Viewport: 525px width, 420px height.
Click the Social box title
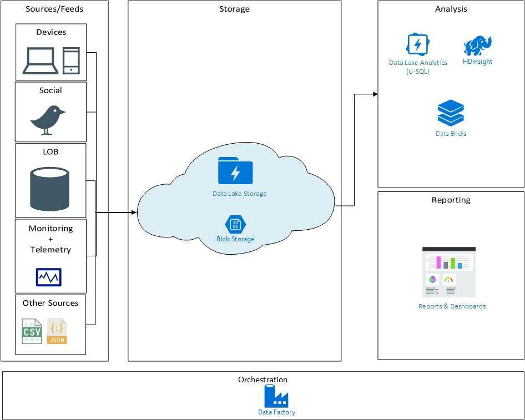click(x=51, y=90)
